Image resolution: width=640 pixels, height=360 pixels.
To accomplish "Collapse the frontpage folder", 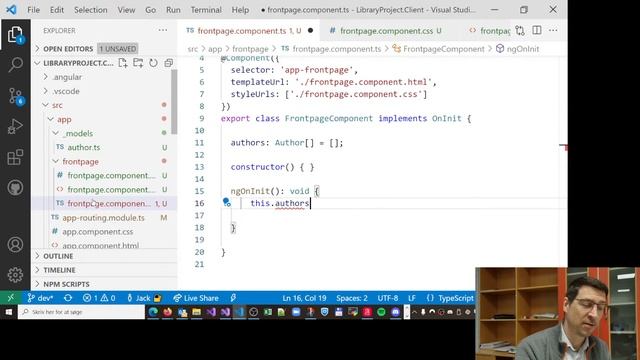I will (80, 162).
